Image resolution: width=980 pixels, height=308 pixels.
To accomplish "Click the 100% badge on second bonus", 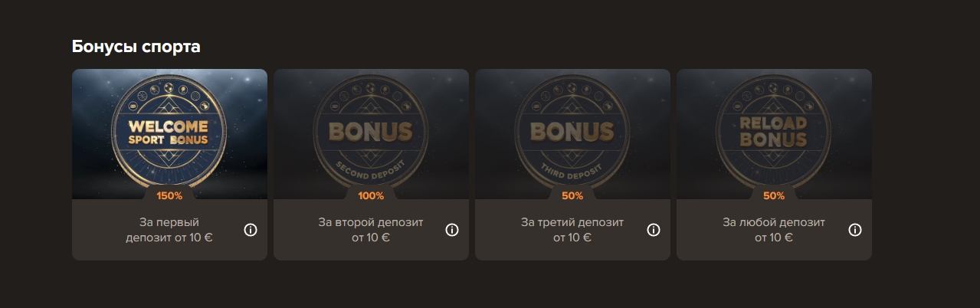I will pyautogui.click(x=371, y=196).
